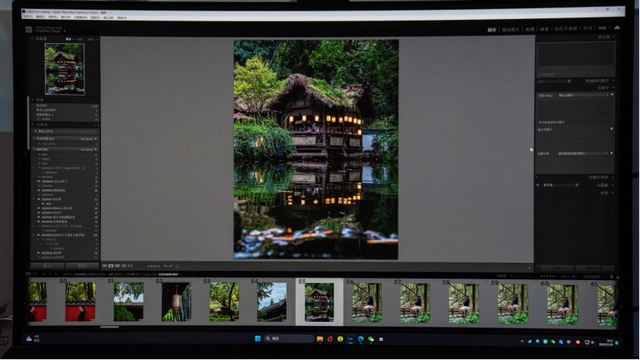This screenshot has height=360, width=640.
Task: Click the Import button
Action: (47, 266)
